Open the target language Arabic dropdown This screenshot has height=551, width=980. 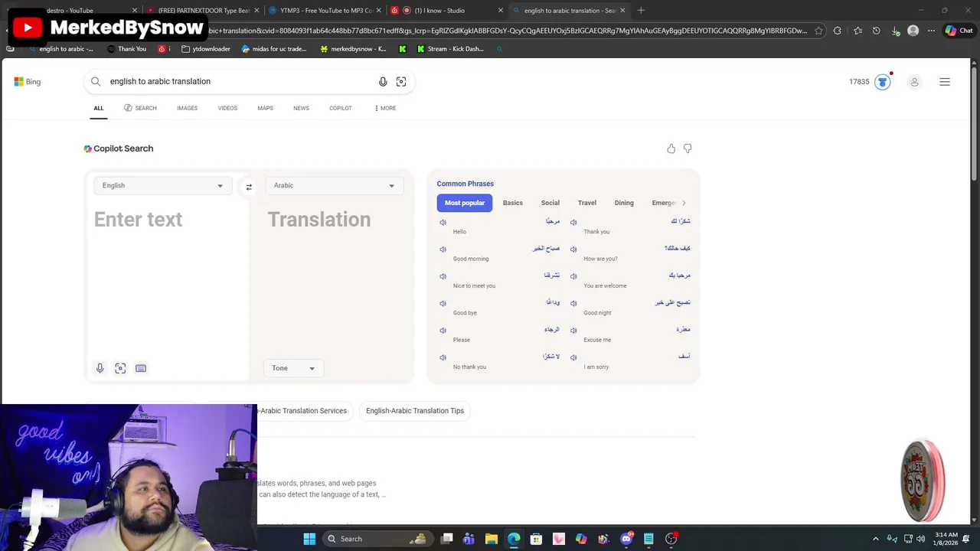click(x=335, y=186)
